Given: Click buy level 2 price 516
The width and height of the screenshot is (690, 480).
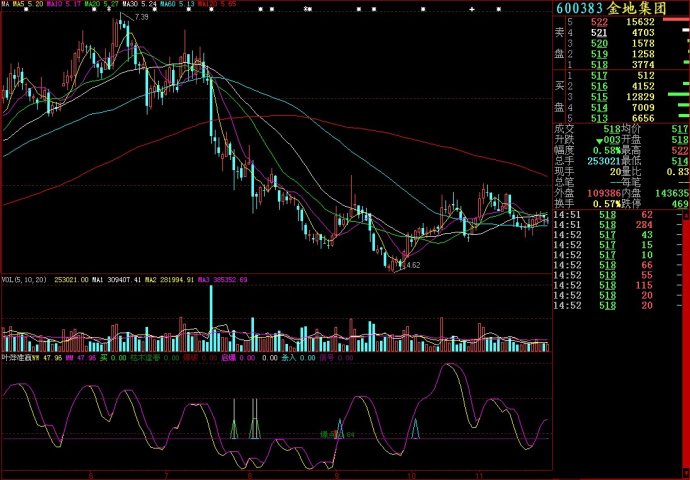Looking at the screenshot, I should click(x=599, y=86).
